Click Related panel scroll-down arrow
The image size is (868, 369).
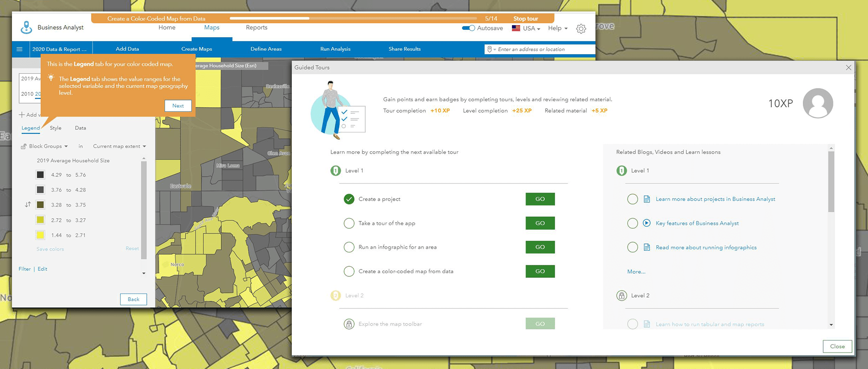point(831,325)
